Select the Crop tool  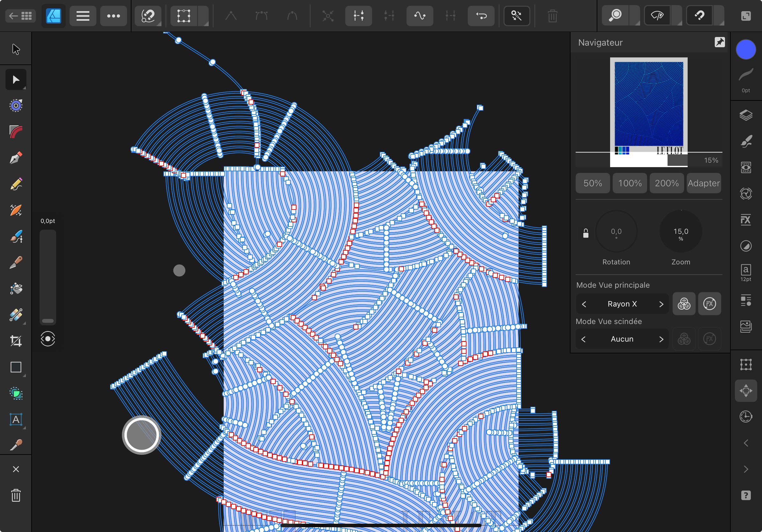16,341
